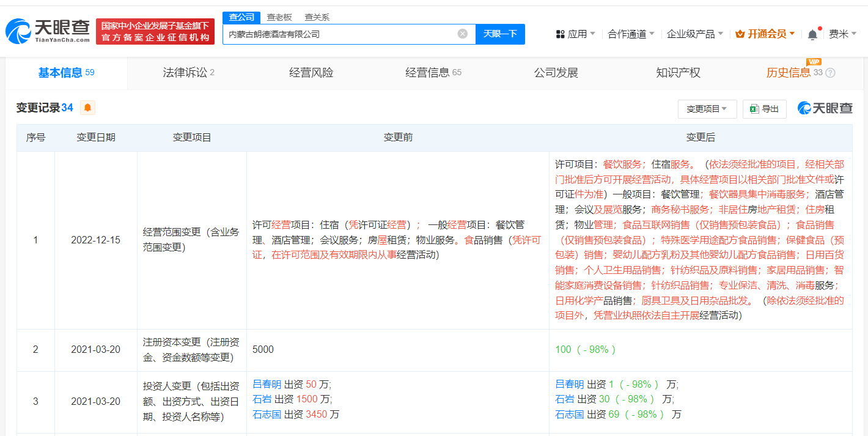Expand the 合作通道 dropdown
Image resolution: width=868 pixels, height=436 pixels.
tap(631, 34)
